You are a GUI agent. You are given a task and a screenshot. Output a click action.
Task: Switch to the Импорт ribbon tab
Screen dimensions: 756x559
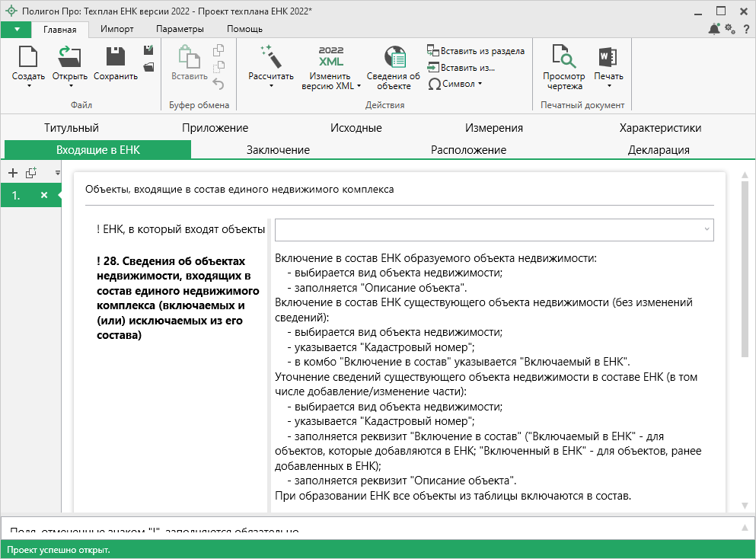coord(116,29)
